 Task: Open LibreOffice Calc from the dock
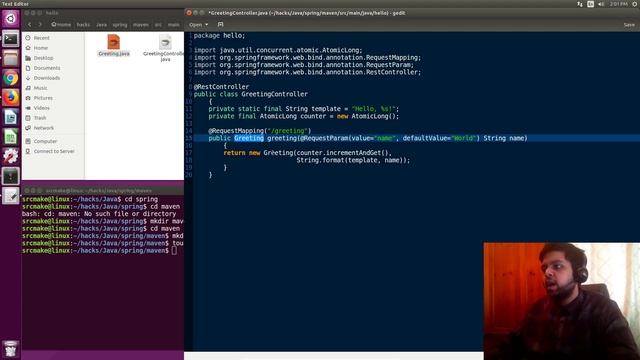[11, 137]
